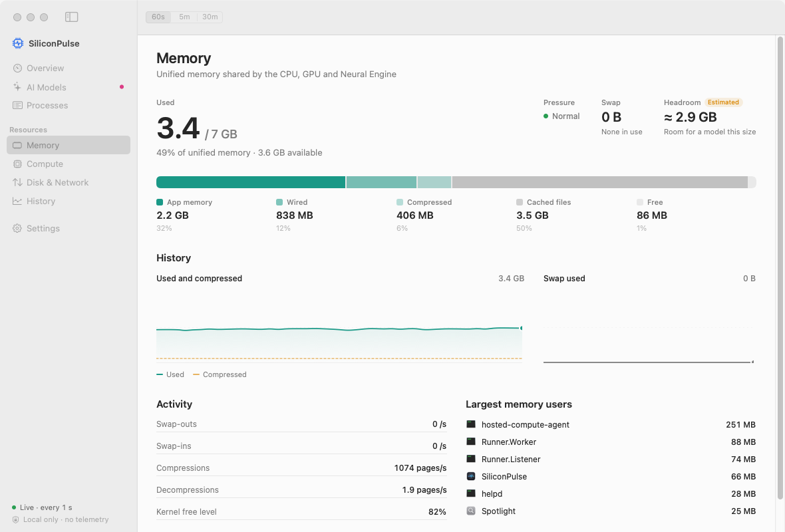Click the Used legend label under chart
The height and width of the screenshot is (532, 785).
point(175,374)
